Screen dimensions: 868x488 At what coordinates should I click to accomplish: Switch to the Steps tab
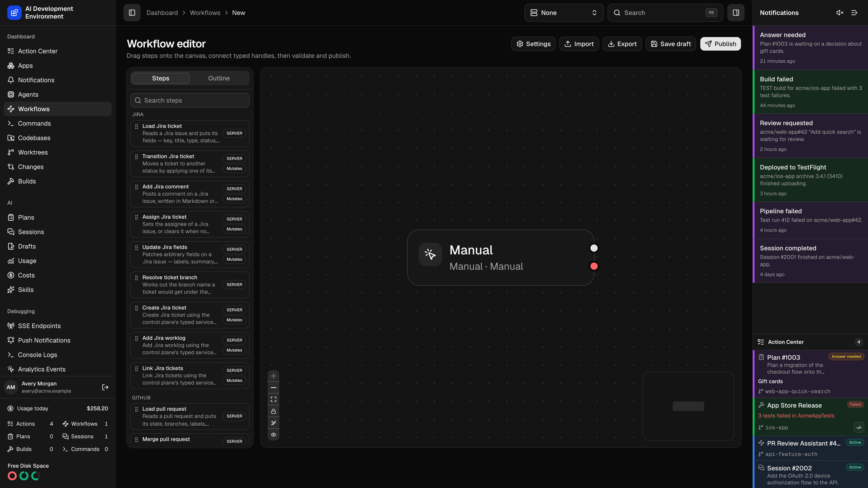[x=160, y=78]
